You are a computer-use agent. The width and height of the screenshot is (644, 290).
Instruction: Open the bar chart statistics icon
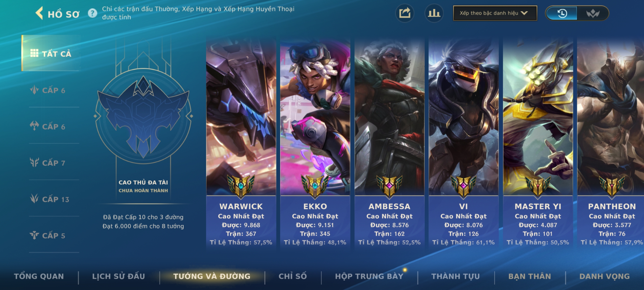pos(434,13)
